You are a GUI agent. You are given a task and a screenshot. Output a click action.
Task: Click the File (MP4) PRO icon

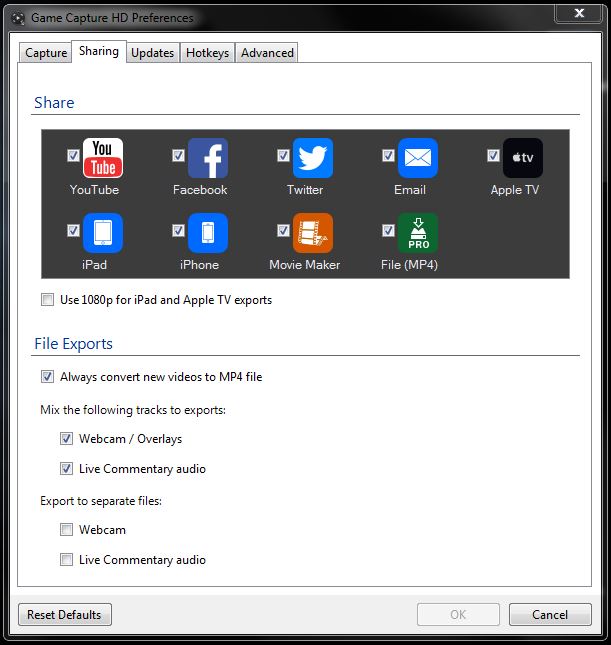click(x=417, y=233)
